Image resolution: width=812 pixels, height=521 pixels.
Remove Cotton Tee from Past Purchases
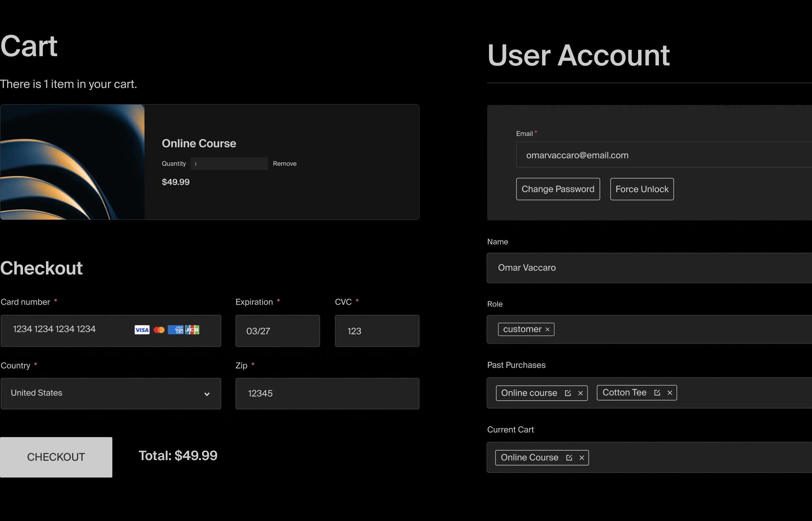(x=670, y=392)
